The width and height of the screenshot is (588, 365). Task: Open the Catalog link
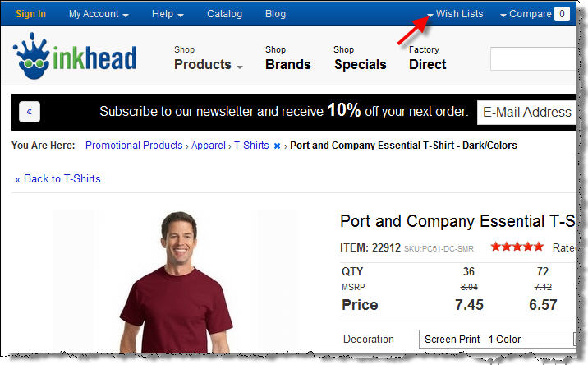click(x=224, y=14)
